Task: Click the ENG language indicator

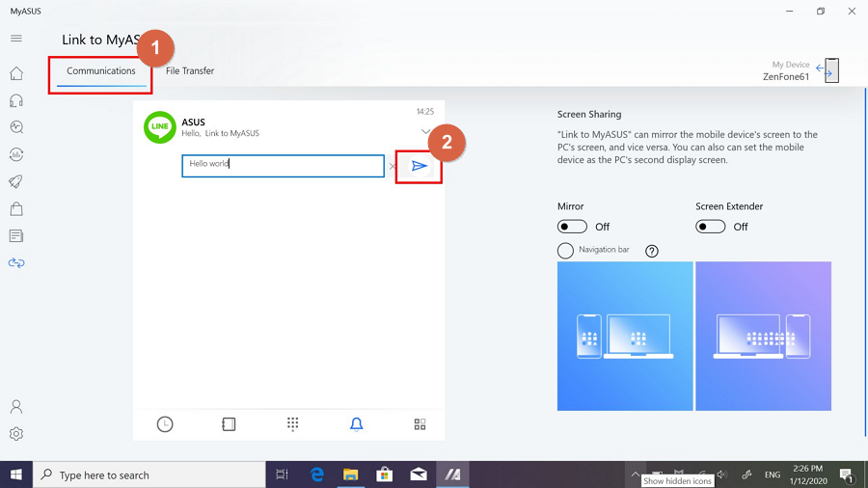Action: pyautogui.click(x=773, y=474)
